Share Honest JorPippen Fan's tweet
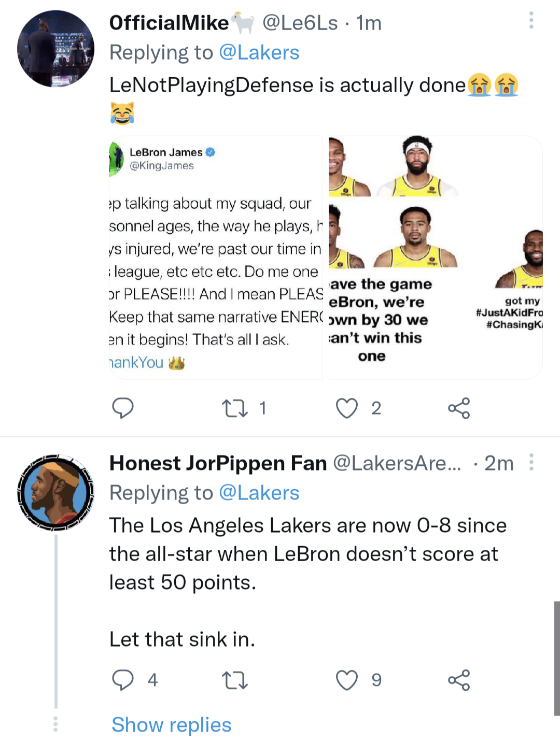 459,679
